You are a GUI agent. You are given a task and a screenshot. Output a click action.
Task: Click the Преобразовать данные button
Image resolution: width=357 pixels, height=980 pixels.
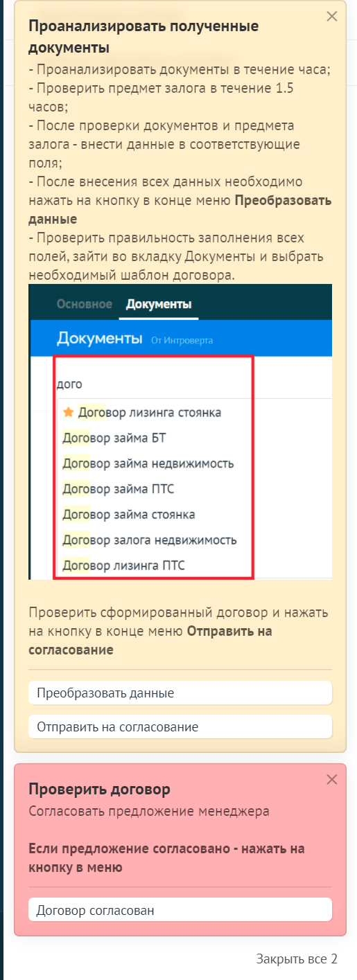pos(180,693)
